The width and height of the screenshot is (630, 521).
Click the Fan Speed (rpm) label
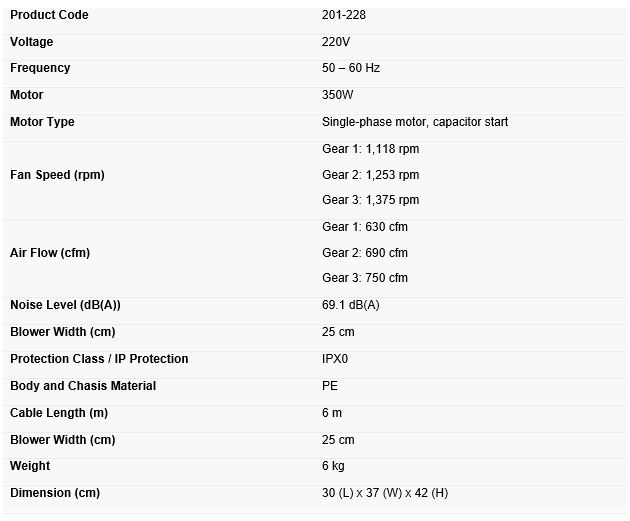click(x=57, y=175)
